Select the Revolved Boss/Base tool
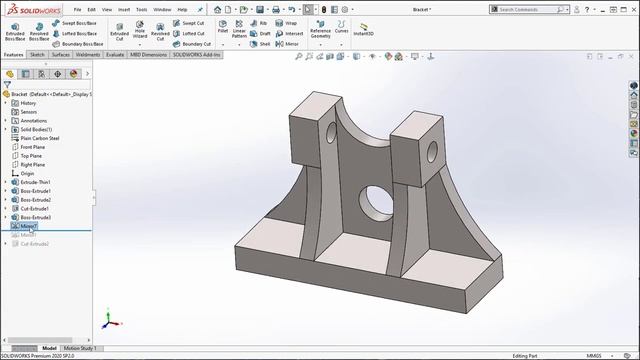This screenshot has width=640, height=360. [39, 31]
